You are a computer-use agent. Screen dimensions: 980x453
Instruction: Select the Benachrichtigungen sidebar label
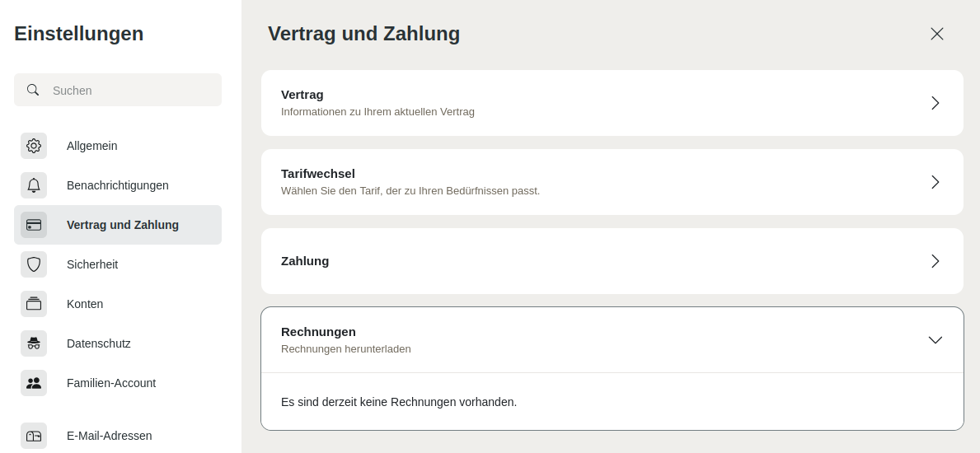118,185
